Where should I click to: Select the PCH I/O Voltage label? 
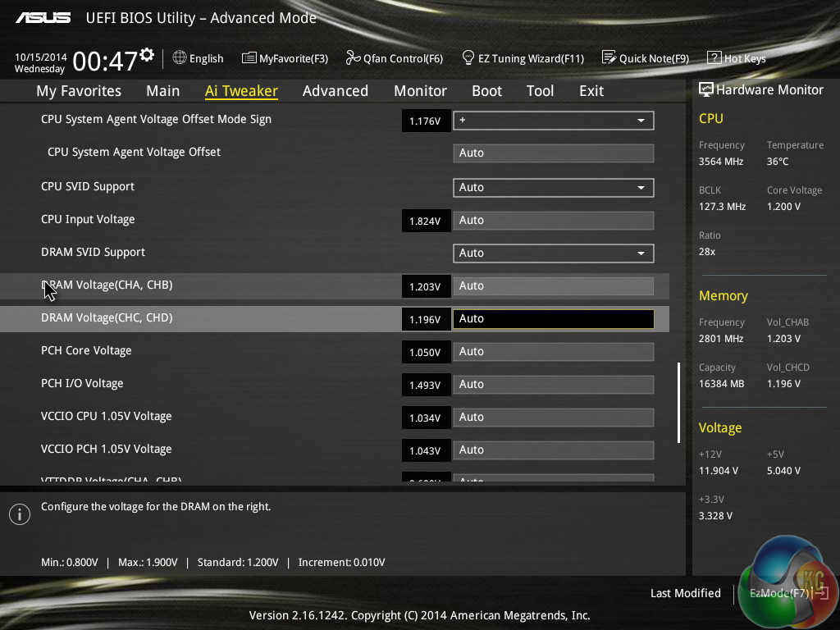(82, 383)
